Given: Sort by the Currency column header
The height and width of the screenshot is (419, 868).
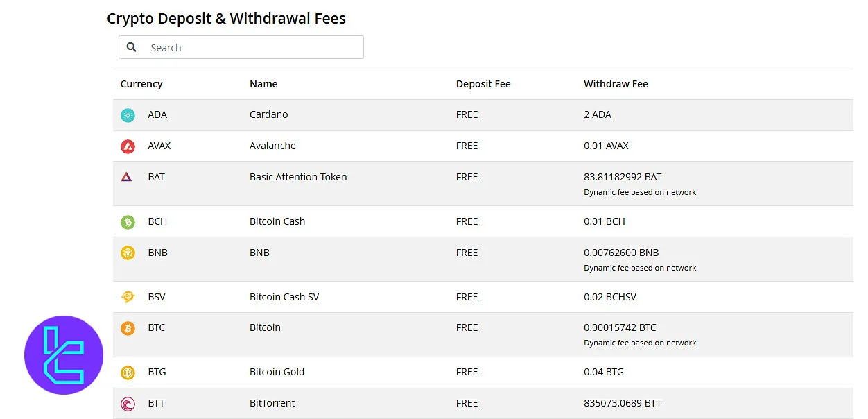Looking at the screenshot, I should (141, 84).
